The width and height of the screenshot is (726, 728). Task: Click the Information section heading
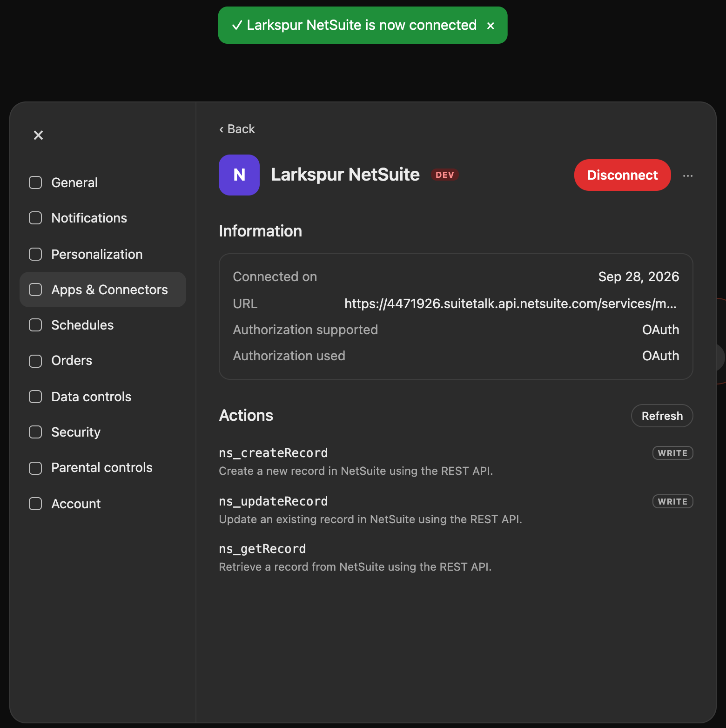point(261,231)
